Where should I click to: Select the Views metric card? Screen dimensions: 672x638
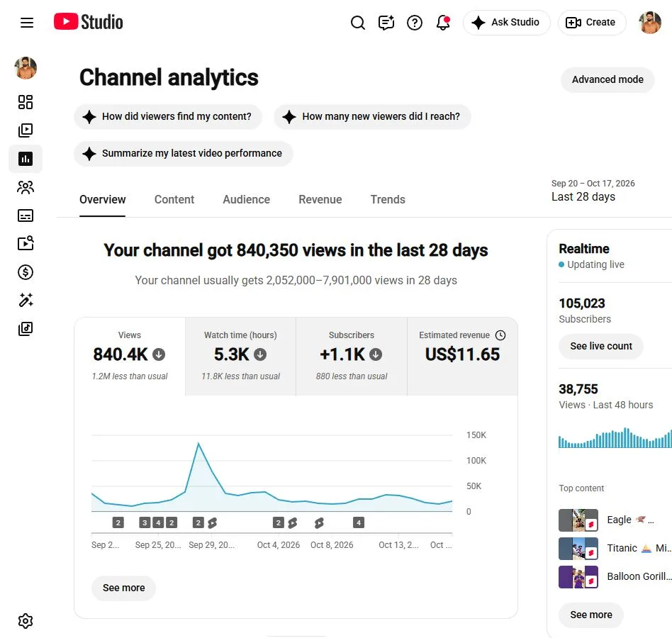tap(130, 357)
